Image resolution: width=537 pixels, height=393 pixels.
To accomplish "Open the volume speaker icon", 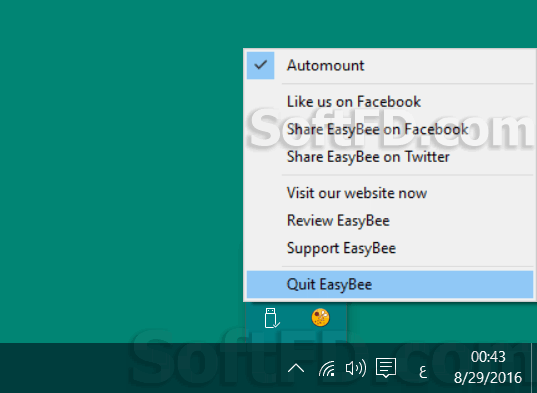I will 356,368.
